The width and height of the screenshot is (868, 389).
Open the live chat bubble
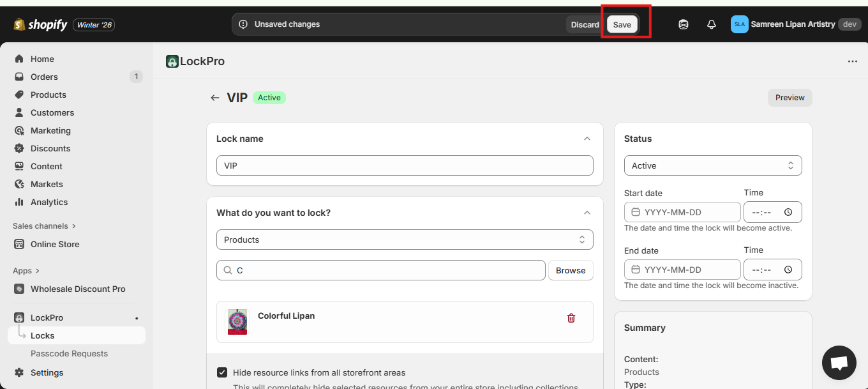839,363
